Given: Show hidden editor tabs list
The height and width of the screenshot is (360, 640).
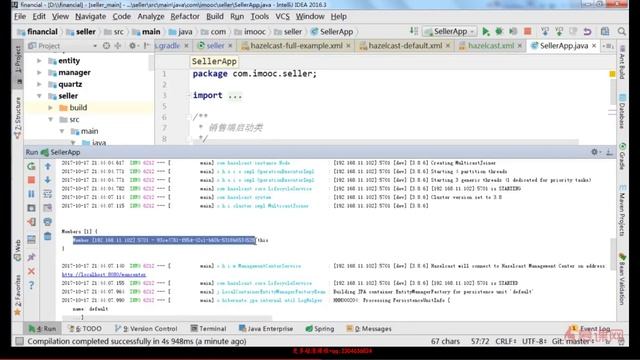Looking at the screenshot, I should tap(608, 46).
